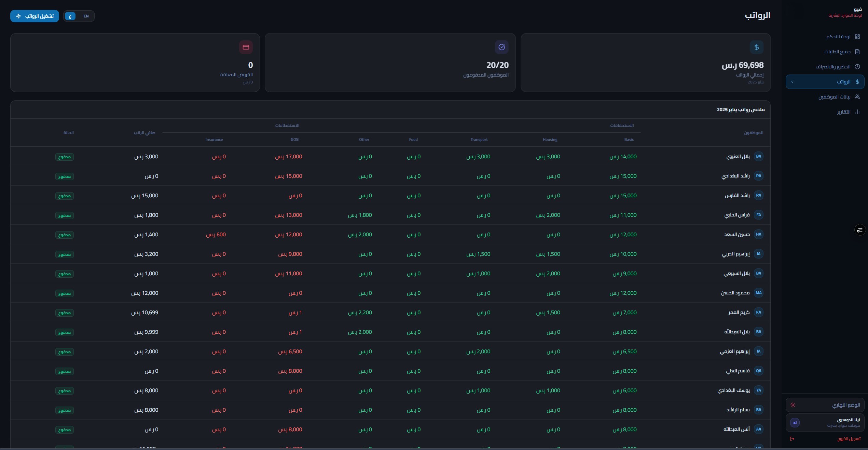Open التقارير in the sidebar
The width and height of the screenshot is (868, 450).
(x=825, y=112)
